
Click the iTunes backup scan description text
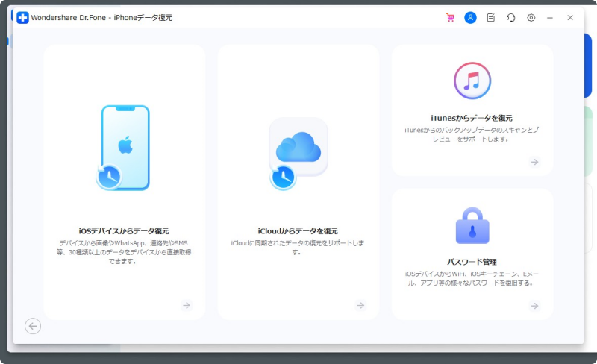472,134
